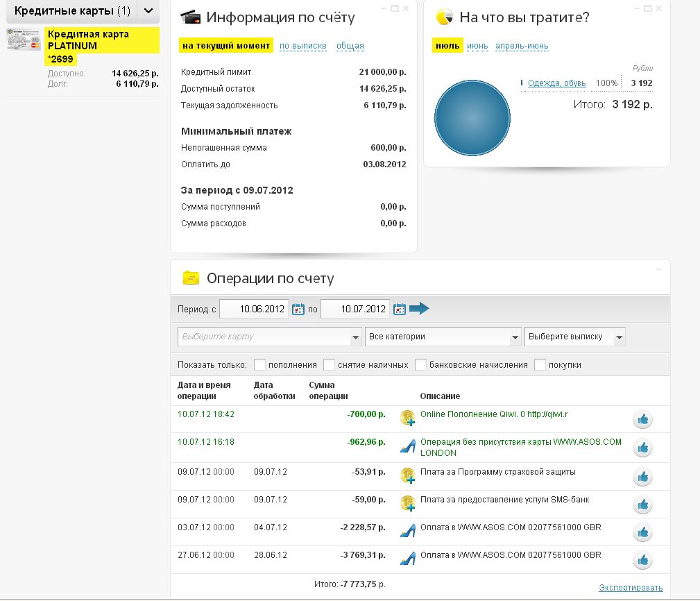Toggle the покупки filter checkbox

click(x=540, y=364)
